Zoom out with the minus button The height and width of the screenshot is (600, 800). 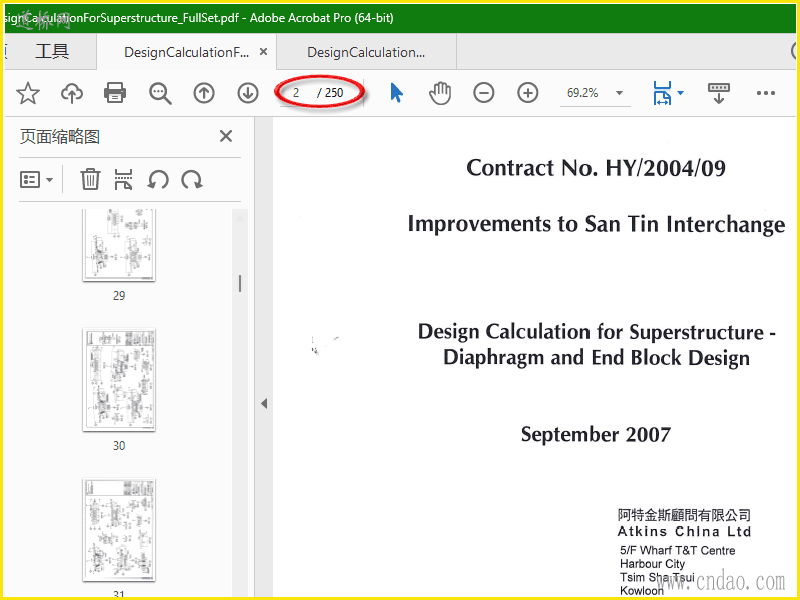click(x=483, y=93)
